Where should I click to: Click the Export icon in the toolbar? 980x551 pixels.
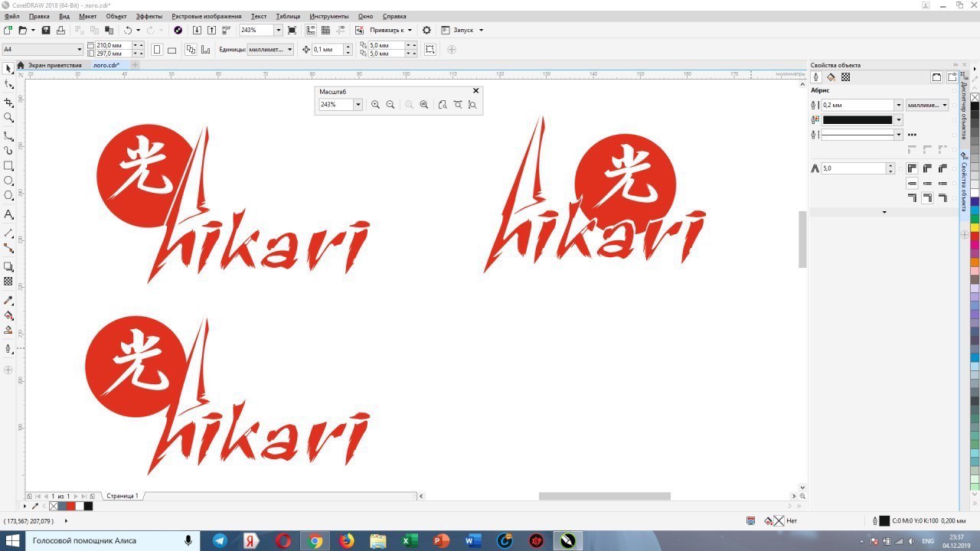click(x=211, y=30)
